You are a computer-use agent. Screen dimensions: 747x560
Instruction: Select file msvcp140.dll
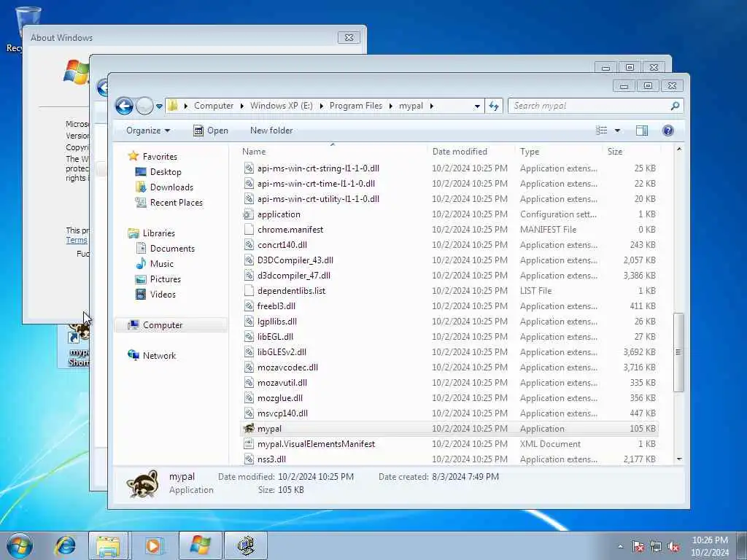[282, 413]
